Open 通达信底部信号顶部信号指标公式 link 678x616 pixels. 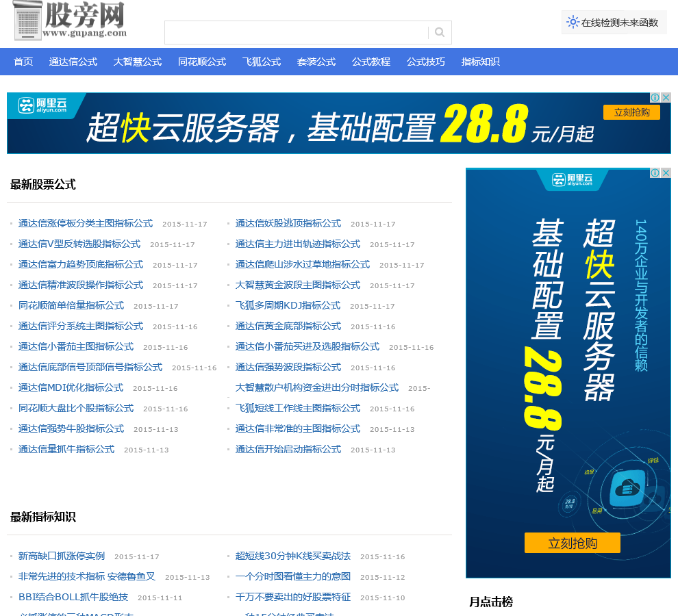tap(90, 368)
